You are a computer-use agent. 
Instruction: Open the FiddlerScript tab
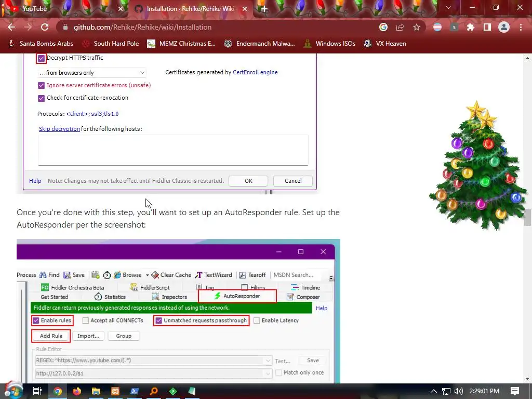tap(150, 287)
